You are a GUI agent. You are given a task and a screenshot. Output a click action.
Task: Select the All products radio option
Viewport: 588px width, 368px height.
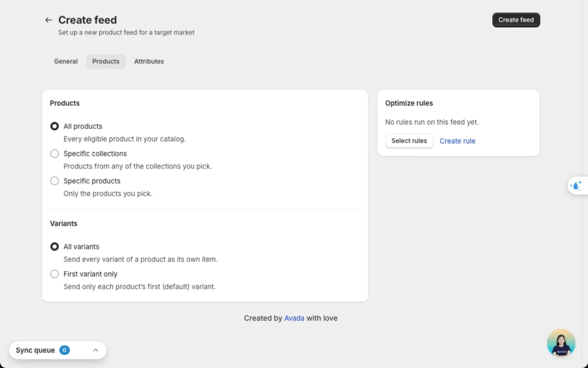tap(54, 126)
